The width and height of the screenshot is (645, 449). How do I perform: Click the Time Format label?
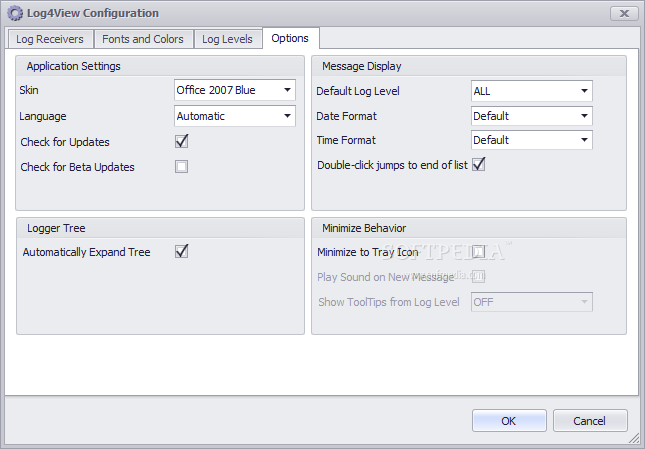(346, 140)
